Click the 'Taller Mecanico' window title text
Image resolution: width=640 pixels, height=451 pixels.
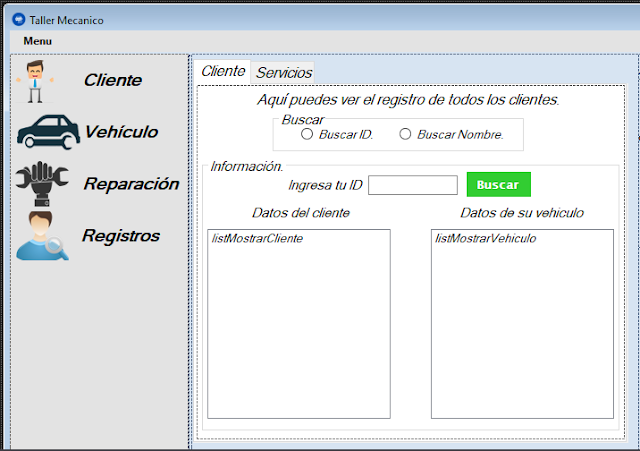point(67,20)
